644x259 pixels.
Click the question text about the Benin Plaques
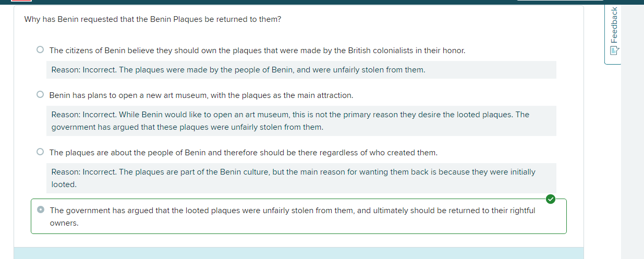(x=153, y=19)
